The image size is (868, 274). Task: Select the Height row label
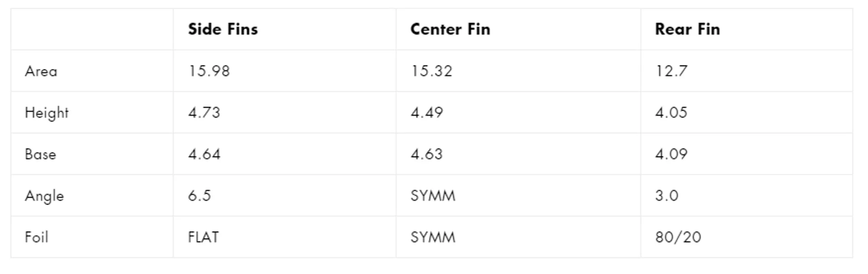tap(47, 113)
